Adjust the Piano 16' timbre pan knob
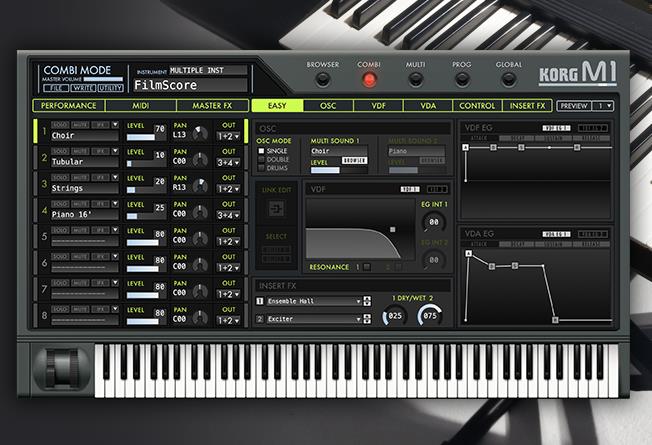 click(x=200, y=213)
